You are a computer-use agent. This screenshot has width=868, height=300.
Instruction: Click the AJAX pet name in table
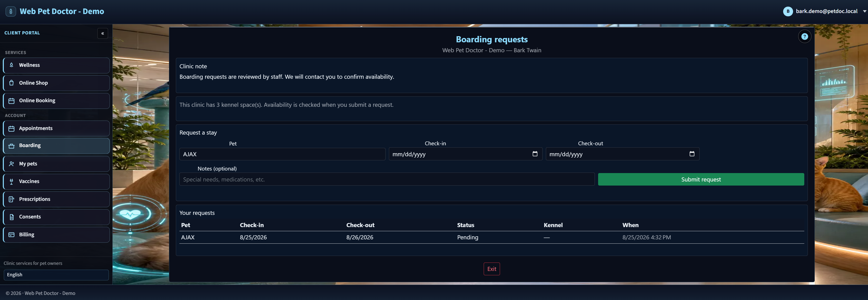[188, 237]
